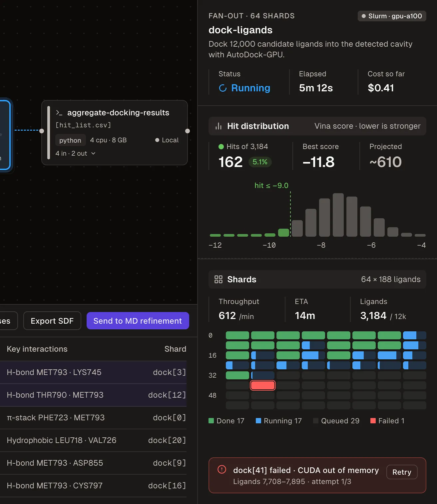Image resolution: width=437 pixels, height=504 pixels.
Task: Click the output port on aggregate-docking-results node
Action: pos(188,131)
